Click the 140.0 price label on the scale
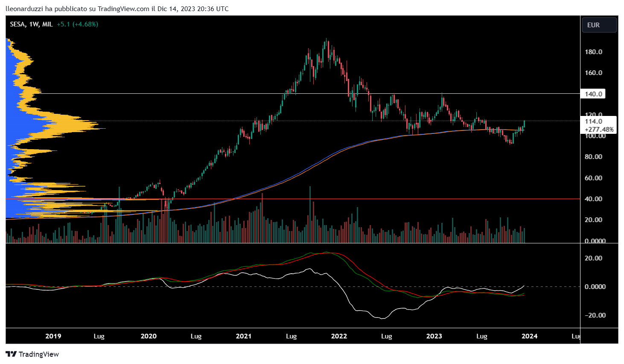Viewport: 624px width, 364px height. pos(593,94)
